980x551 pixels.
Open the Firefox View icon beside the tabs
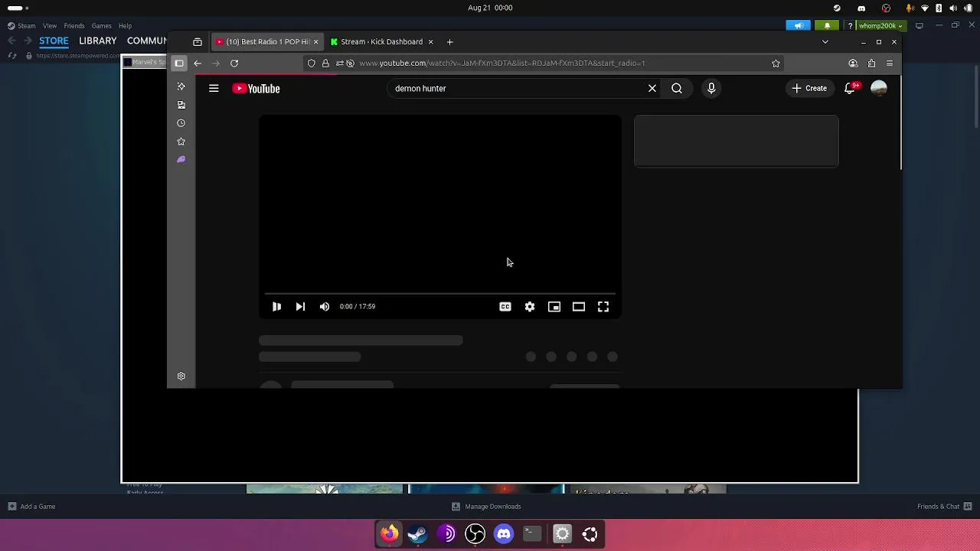[198, 42]
